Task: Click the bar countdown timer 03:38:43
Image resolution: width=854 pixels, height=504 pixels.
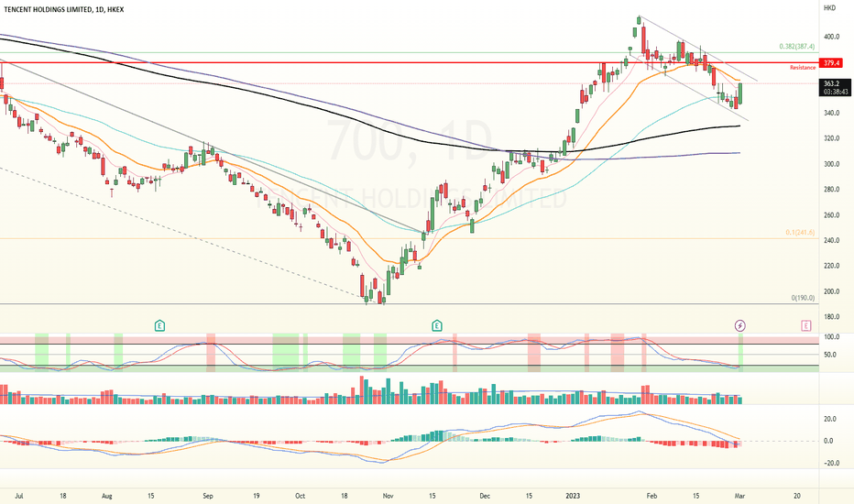Action: click(x=835, y=92)
